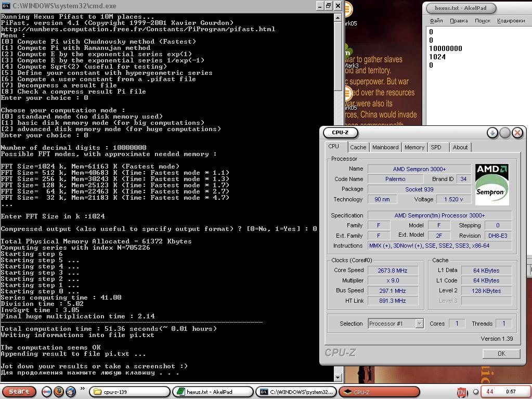
Task: Click the Core Speed value 2673.8 MHz
Action: (x=393, y=271)
